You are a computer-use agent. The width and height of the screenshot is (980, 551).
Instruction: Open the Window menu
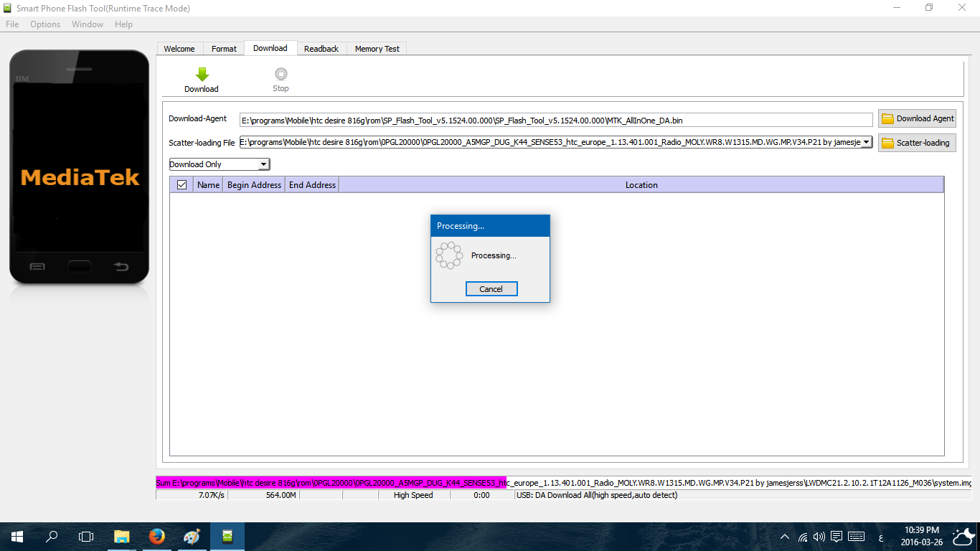[x=88, y=24]
